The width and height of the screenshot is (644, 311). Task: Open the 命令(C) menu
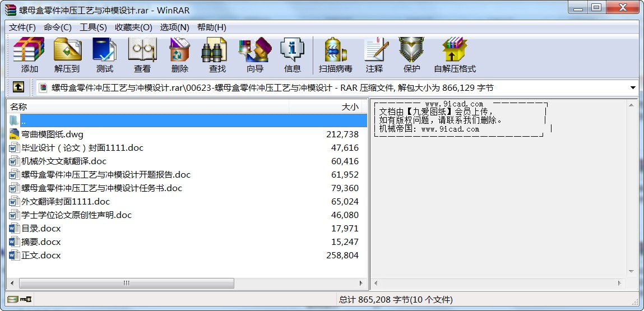58,27
